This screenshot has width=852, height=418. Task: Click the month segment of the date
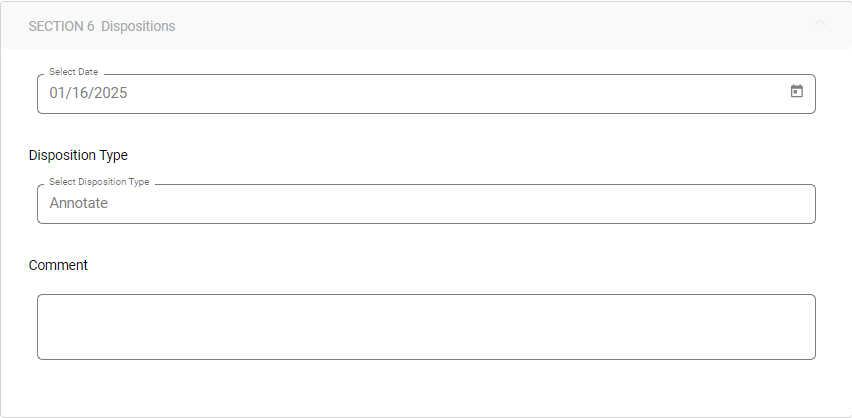(x=58, y=93)
